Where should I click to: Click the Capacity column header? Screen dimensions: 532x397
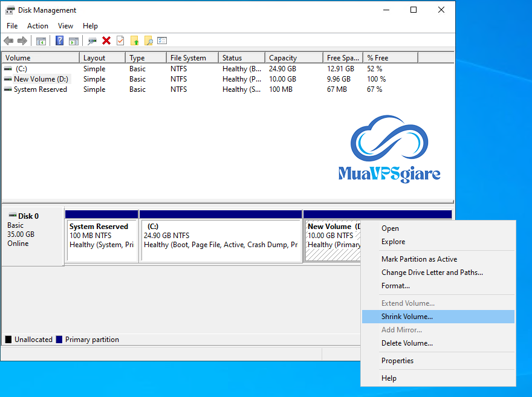[283, 58]
